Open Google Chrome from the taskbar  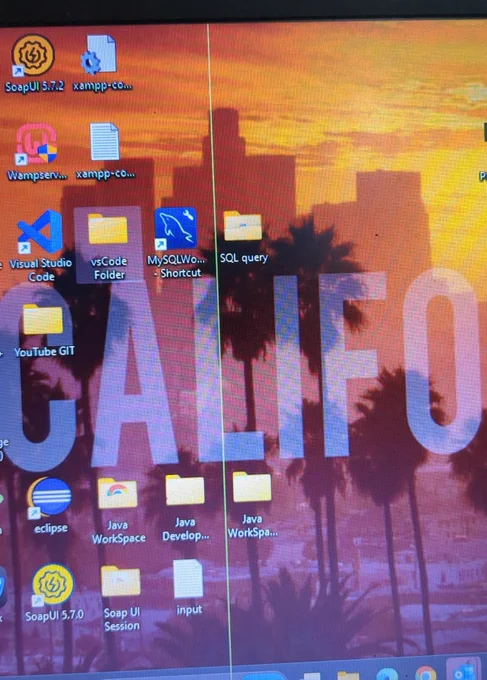(425, 673)
